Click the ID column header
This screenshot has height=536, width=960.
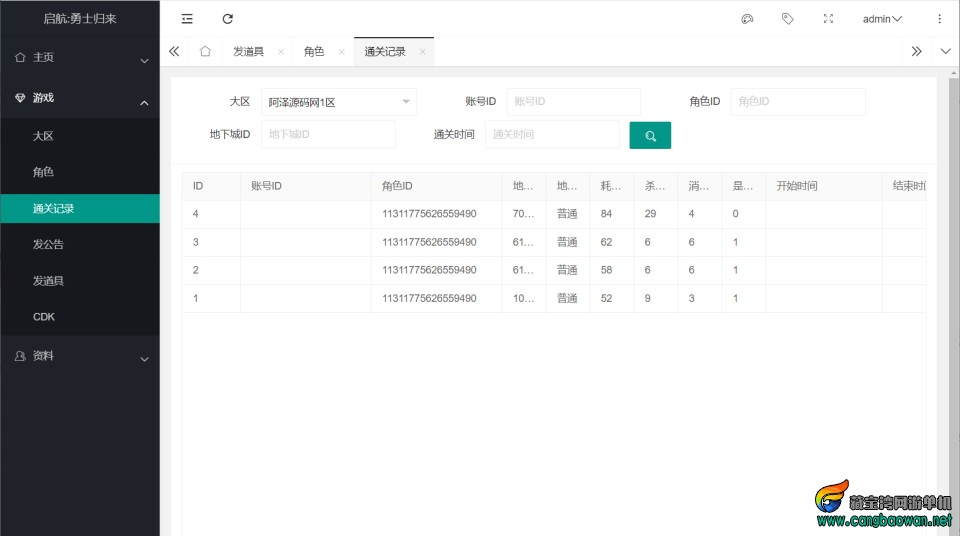coord(211,186)
